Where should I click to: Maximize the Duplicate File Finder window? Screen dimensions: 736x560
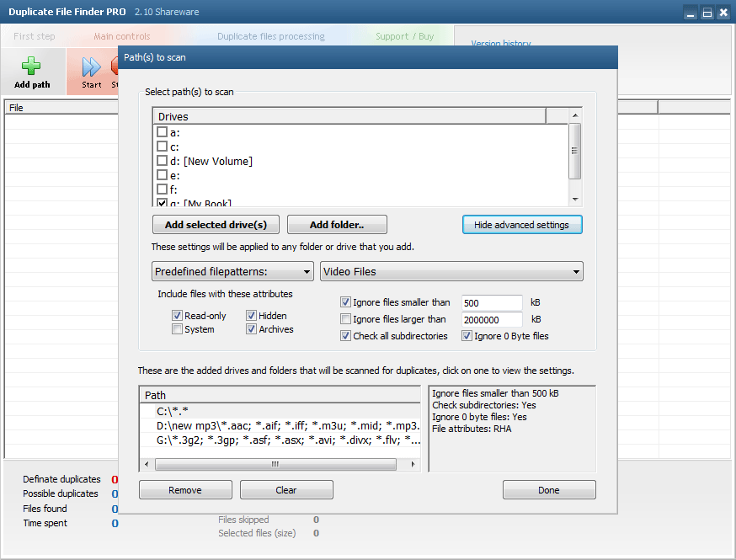[707, 13]
